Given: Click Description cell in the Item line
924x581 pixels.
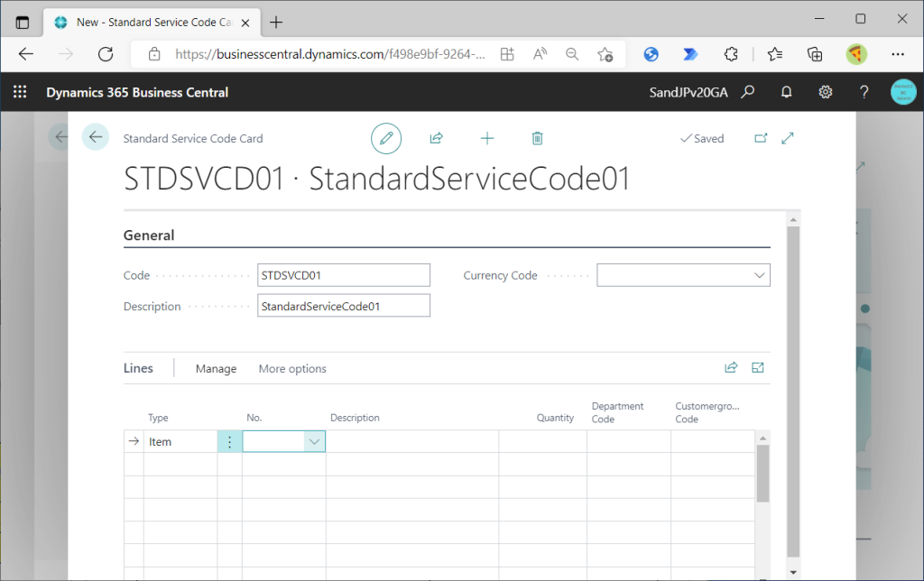Looking at the screenshot, I should click(x=411, y=441).
